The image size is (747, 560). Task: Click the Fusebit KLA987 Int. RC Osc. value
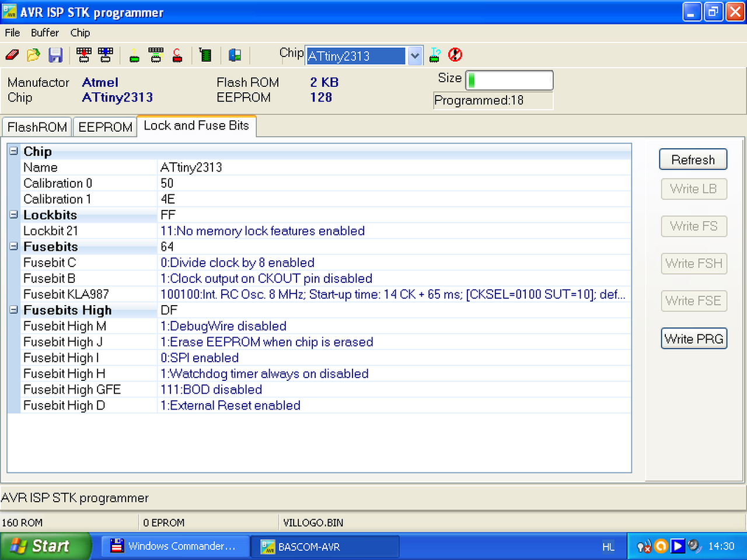pos(393,295)
